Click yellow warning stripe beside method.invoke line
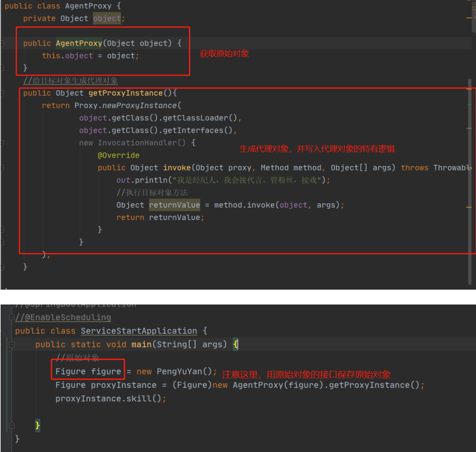The width and height of the screenshot is (476, 452). click(x=469, y=207)
